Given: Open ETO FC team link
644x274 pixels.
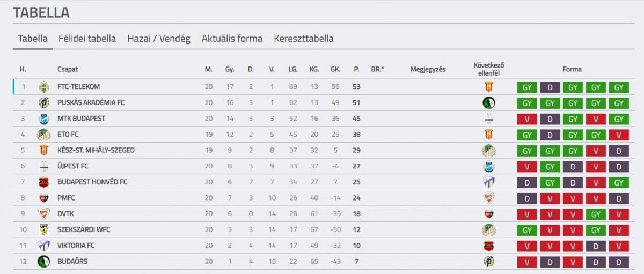Looking at the screenshot, I should pyautogui.click(x=68, y=135).
